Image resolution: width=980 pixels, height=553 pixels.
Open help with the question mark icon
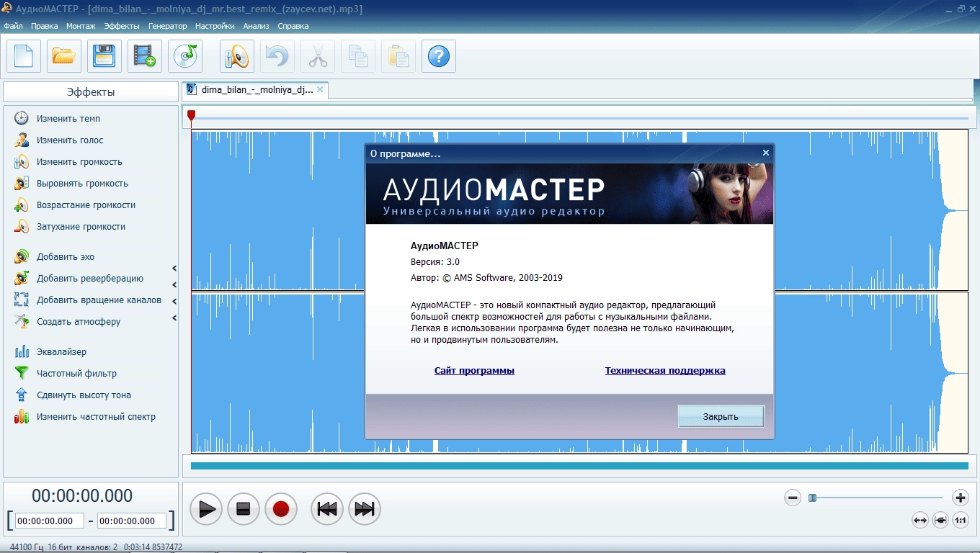click(x=439, y=56)
